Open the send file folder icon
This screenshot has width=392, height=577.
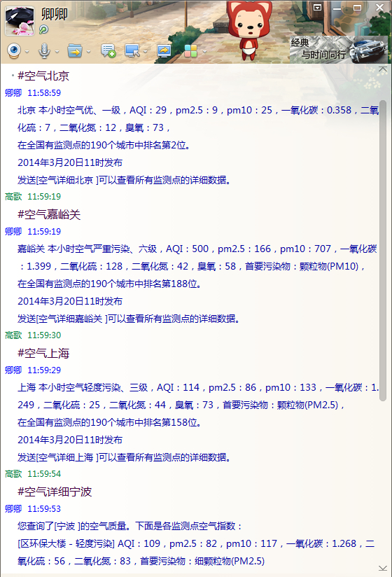(75, 51)
